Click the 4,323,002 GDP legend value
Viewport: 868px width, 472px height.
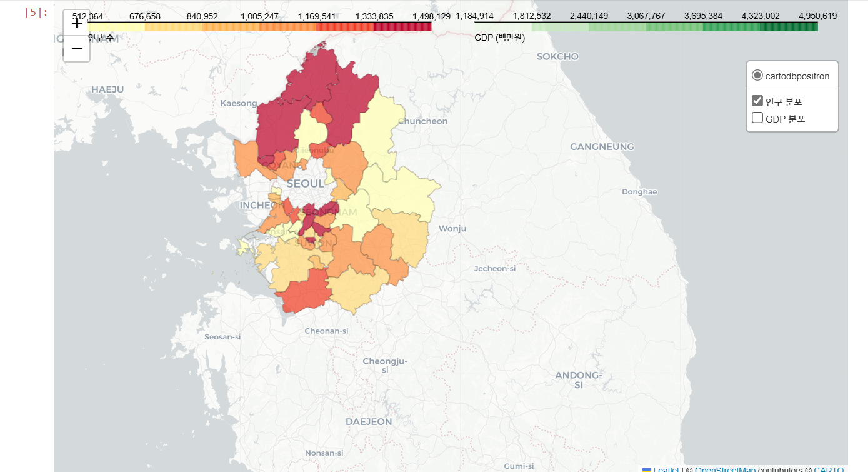point(761,16)
